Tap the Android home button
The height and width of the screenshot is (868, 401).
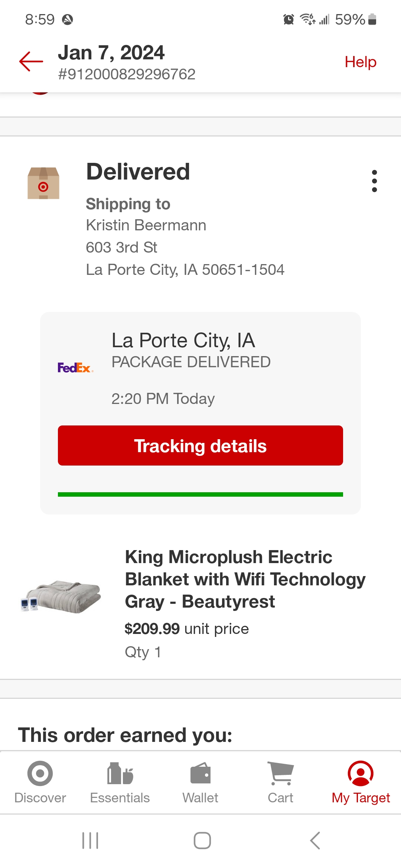coord(202,841)
